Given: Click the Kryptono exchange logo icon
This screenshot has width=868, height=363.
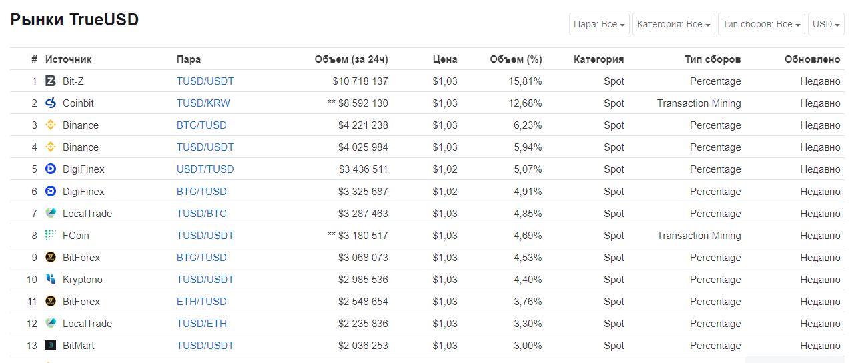Looking at the screenshot, I should 50,280.
